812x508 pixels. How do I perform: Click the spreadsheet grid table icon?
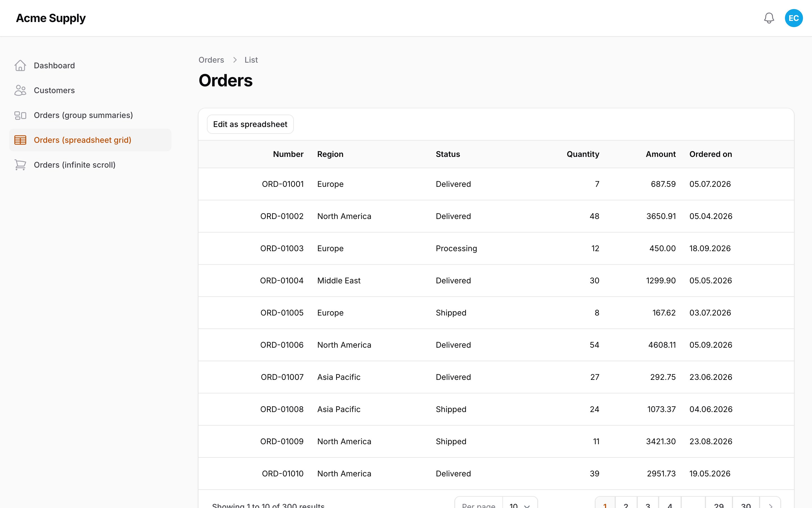pyautogui.click(x=20, y=140)
